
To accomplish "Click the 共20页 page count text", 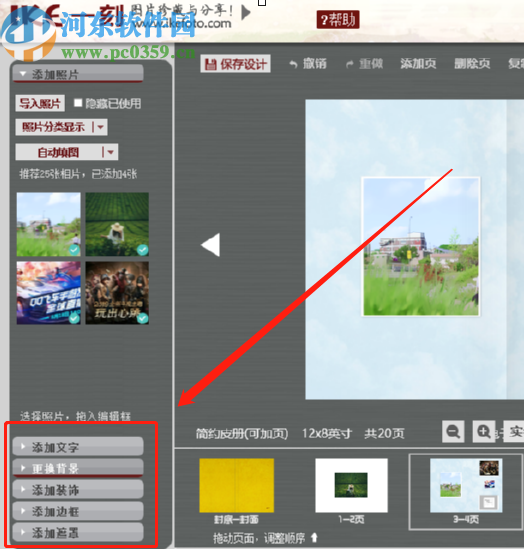I will pos(384,433).
